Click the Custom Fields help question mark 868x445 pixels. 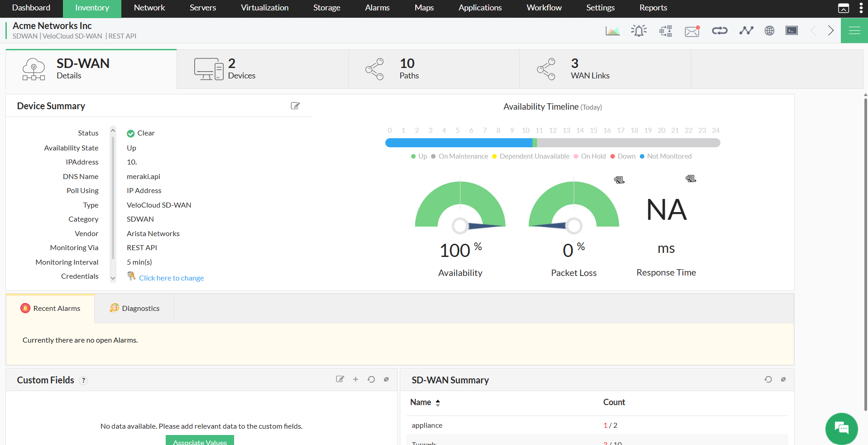pos(83,381)
